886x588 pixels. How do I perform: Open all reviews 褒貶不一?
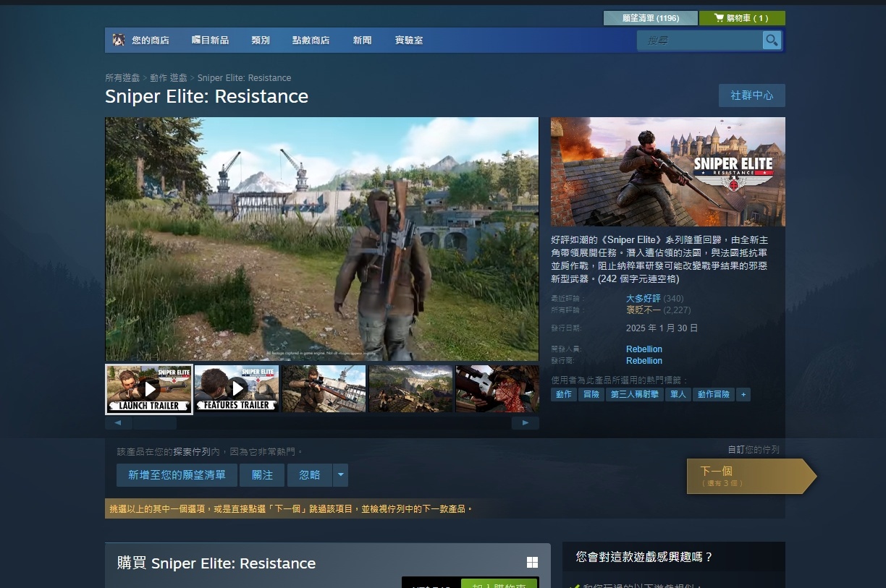pyautogui.click(x=644, y=310)
